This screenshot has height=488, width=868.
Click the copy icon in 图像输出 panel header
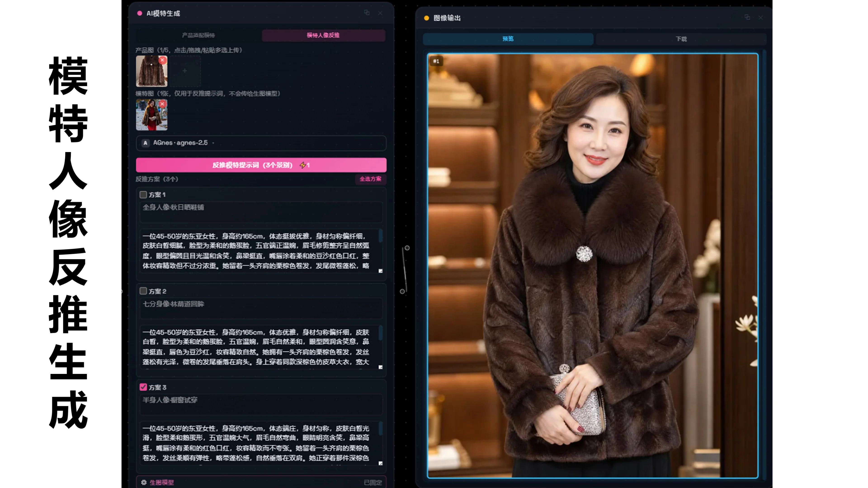point(747,17)
